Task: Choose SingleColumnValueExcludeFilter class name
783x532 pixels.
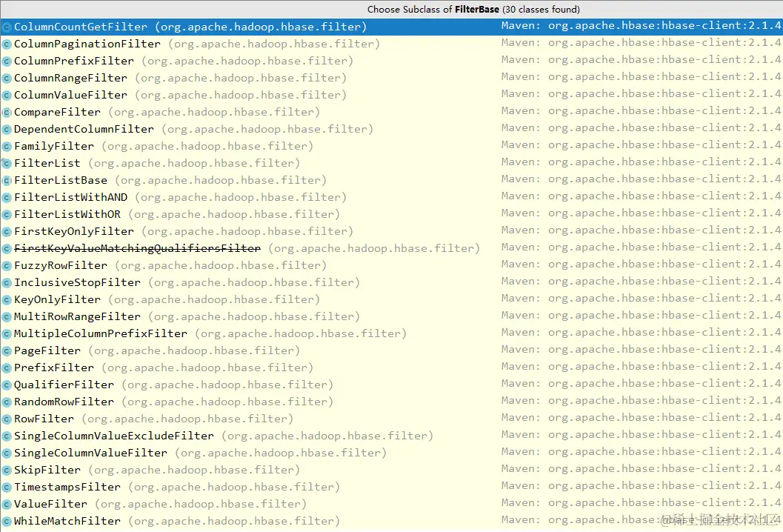Action: (114, 436)
